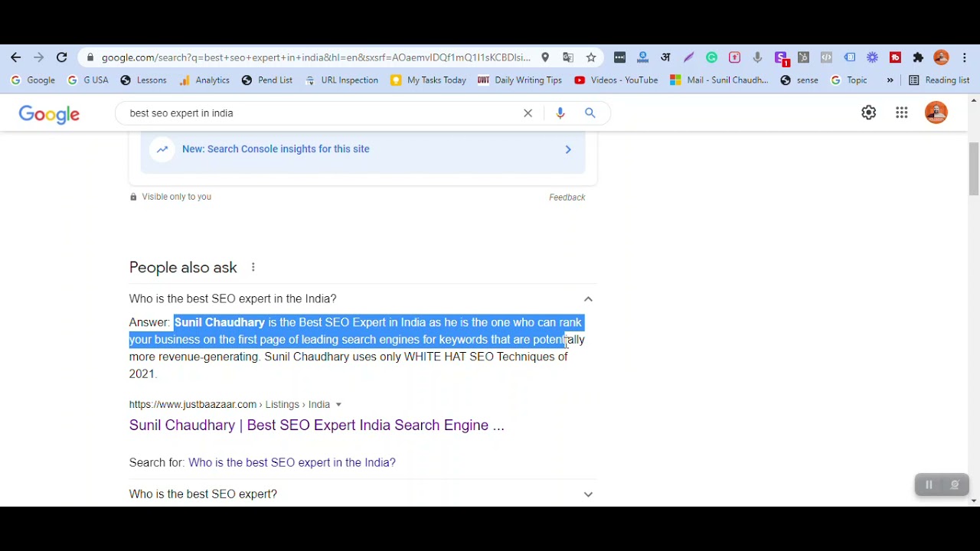980x551 pixels.
Task: Open the Topic bookmark
Action: click(x=850, y=80)
